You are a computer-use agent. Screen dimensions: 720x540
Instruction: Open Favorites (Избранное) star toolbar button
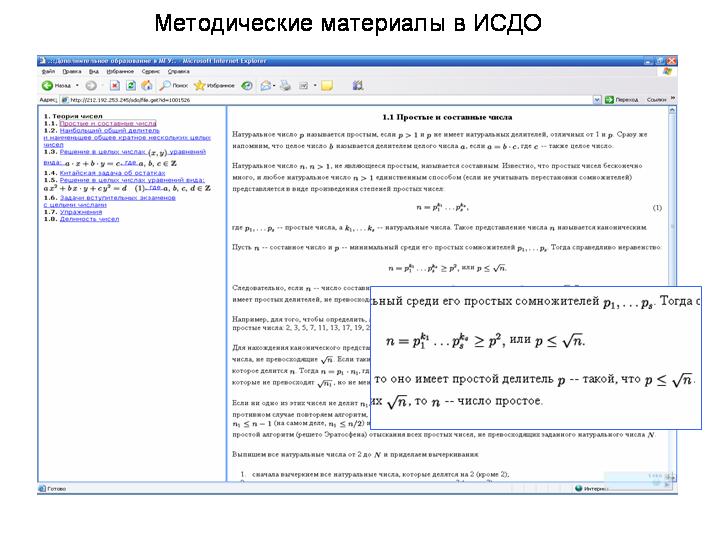coord(214,85)
